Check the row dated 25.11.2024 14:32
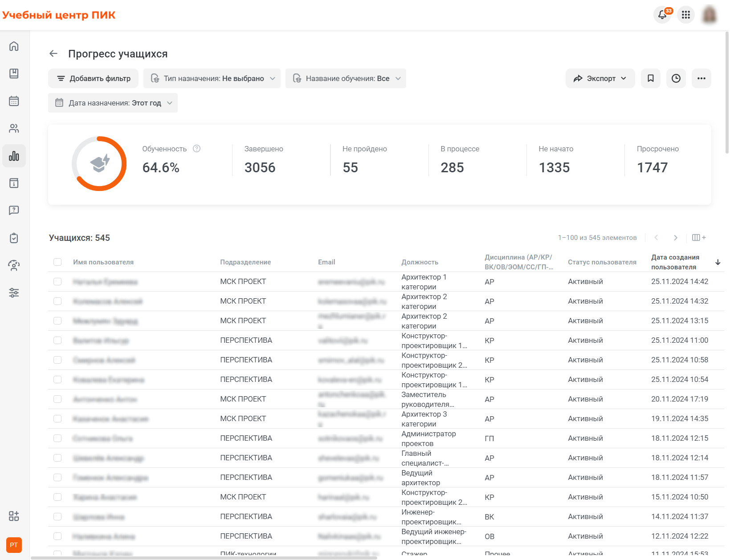 click(x=57, y=301)
